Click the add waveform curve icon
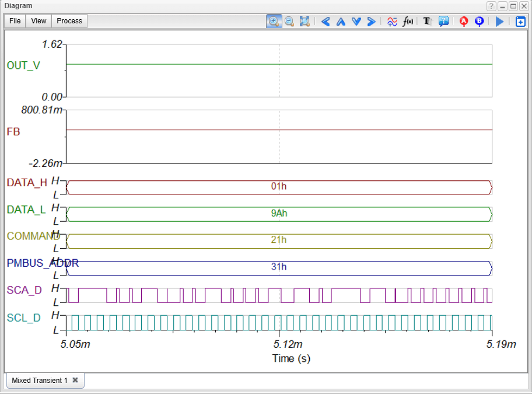This screenshot has width=532, height=394. [x=393, y=21]
